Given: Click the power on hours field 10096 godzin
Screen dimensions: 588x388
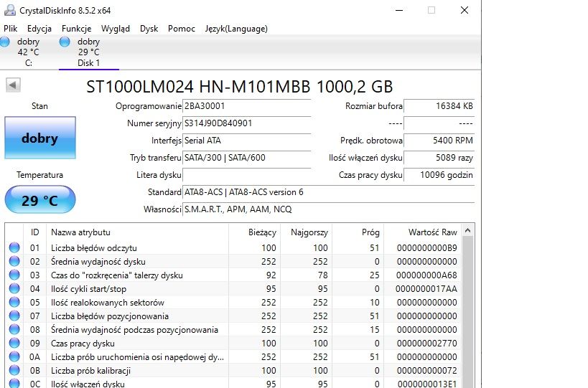Looking at the screenshot, I should pos(439,175).
